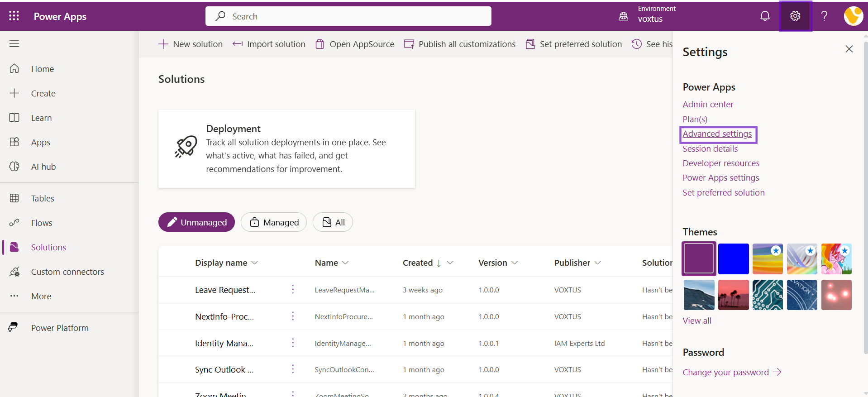Select the palm trees sunset theme
Screen dimensions: 868x397
(x=733, y=295)
